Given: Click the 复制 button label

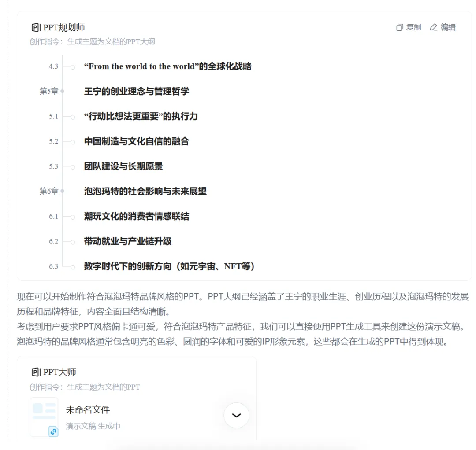Looking at the screenshot, I should [x=413, y=27].
